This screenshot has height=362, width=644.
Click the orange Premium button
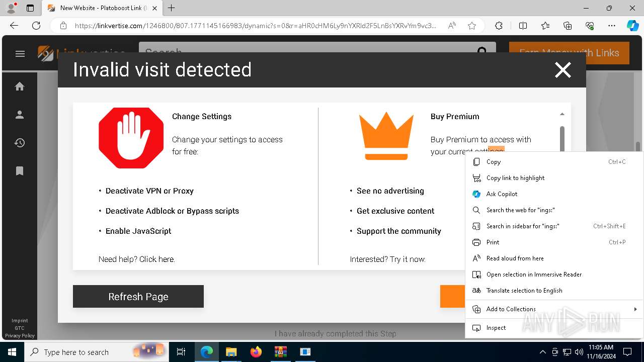pos(453,297)
